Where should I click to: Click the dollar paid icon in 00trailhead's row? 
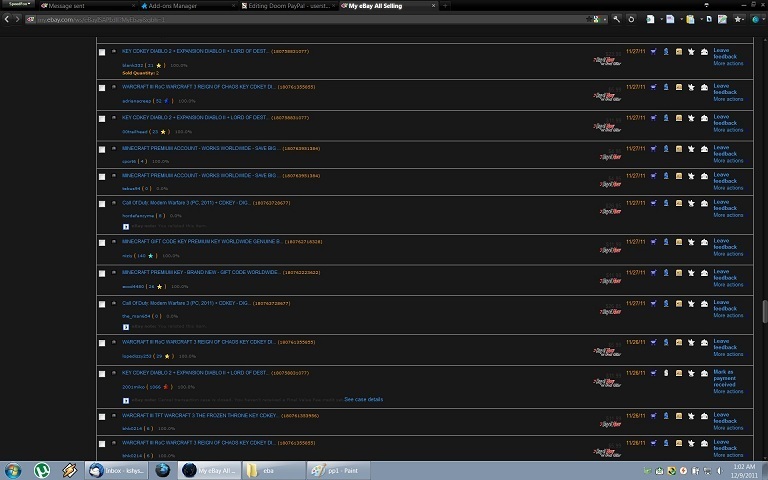666,118
